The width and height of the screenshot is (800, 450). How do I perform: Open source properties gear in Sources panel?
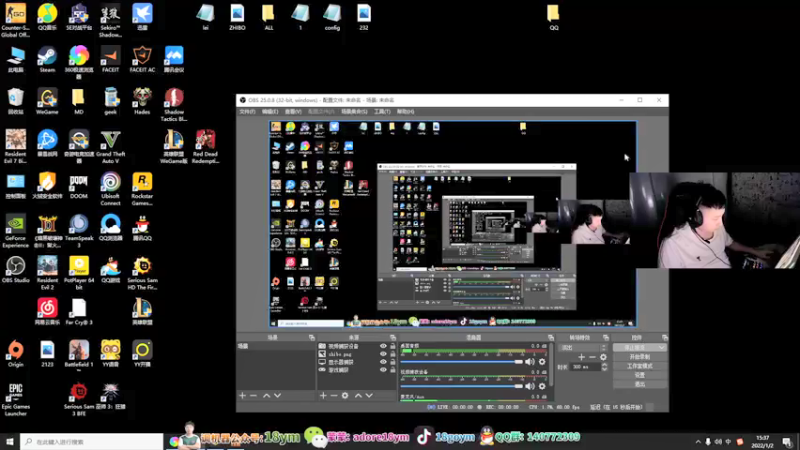pyautogui.click(x=345, y=395)
